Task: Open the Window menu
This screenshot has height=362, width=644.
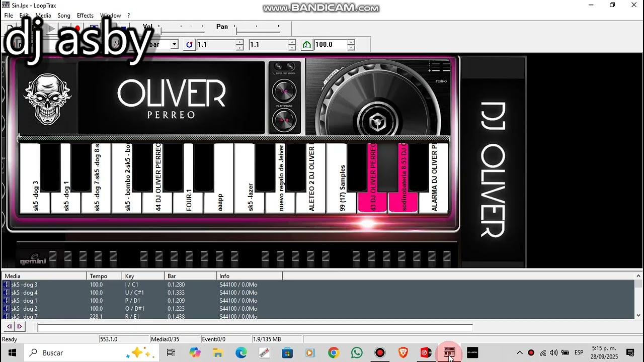Action: coord(110,16)
